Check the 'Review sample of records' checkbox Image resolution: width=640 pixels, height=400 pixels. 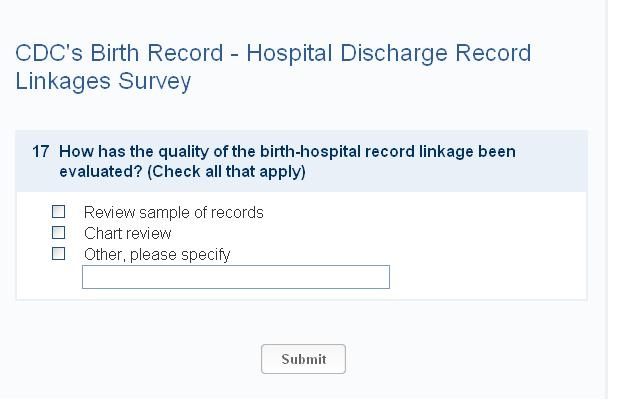[59, 212]
